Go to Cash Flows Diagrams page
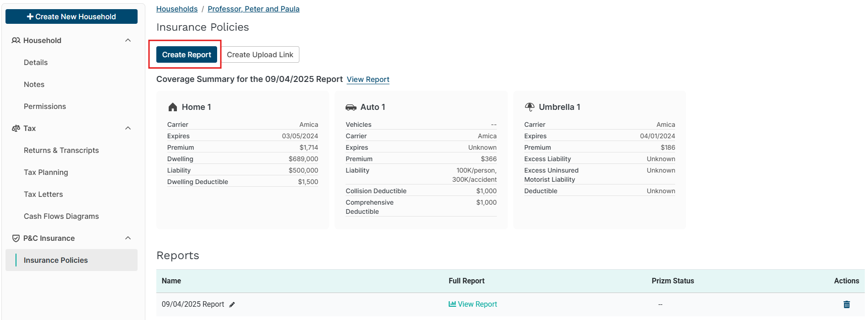The image size is (868, 320). [x=61, y=217]
